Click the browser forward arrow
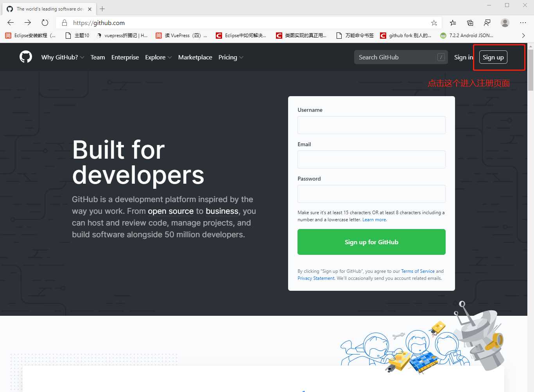Image resolution: width=534 pixels, height=392 pixels. tap(28, 23)
